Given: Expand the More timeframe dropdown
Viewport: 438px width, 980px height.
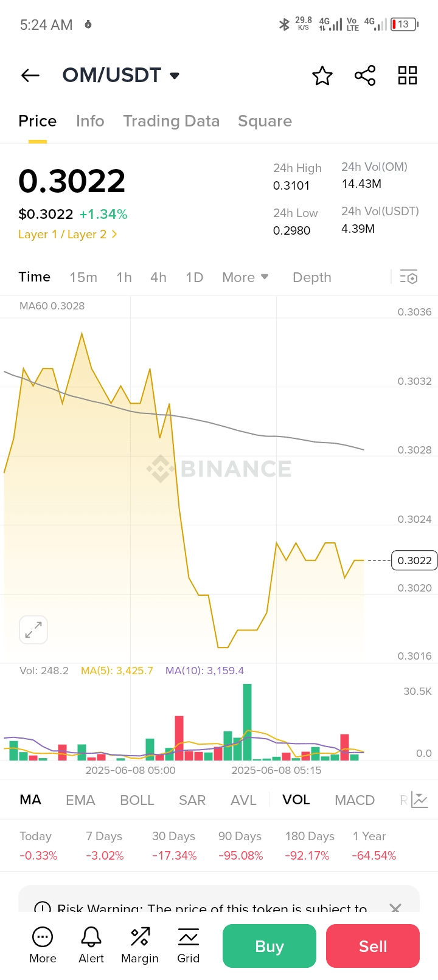Looking at the screenshot, I should [245, 277].
